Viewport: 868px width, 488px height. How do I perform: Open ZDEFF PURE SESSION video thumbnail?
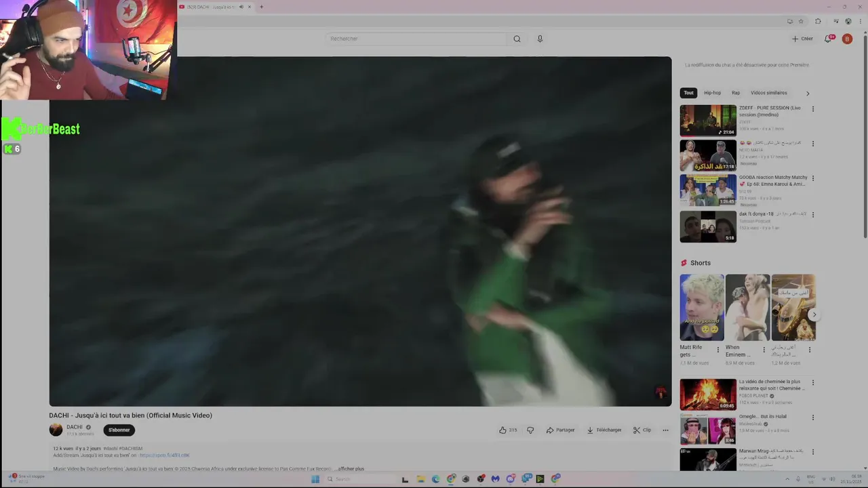click(x=708, y=121)
